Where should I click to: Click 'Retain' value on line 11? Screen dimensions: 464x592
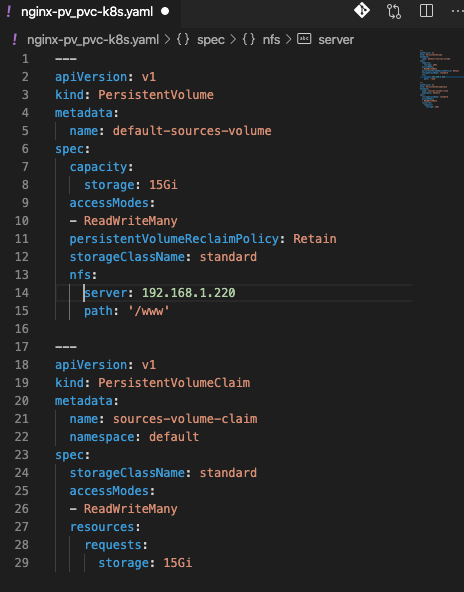coord(314,239)
